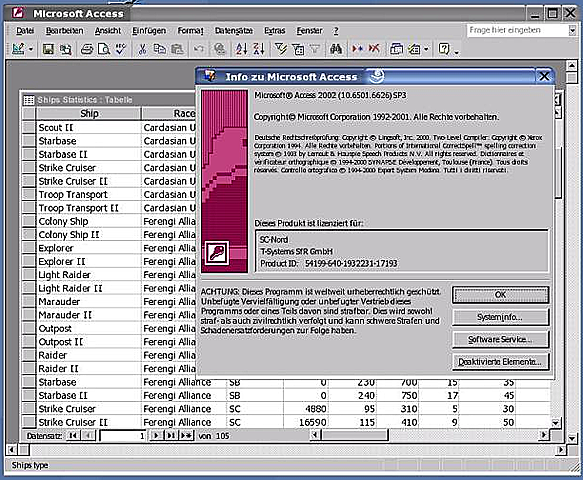
Task: Open the View icon dropdown arrow
Action: click(31, 49)
